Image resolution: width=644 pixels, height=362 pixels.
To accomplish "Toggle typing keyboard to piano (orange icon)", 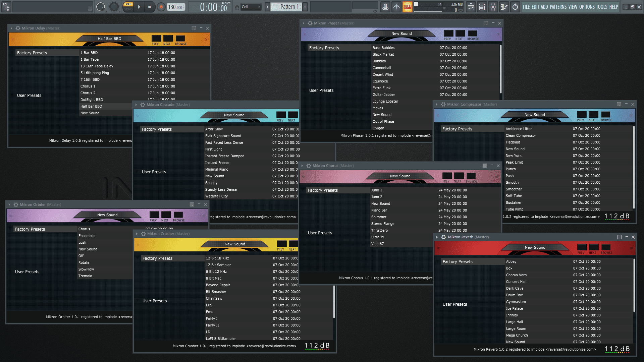I will [407, 7].
